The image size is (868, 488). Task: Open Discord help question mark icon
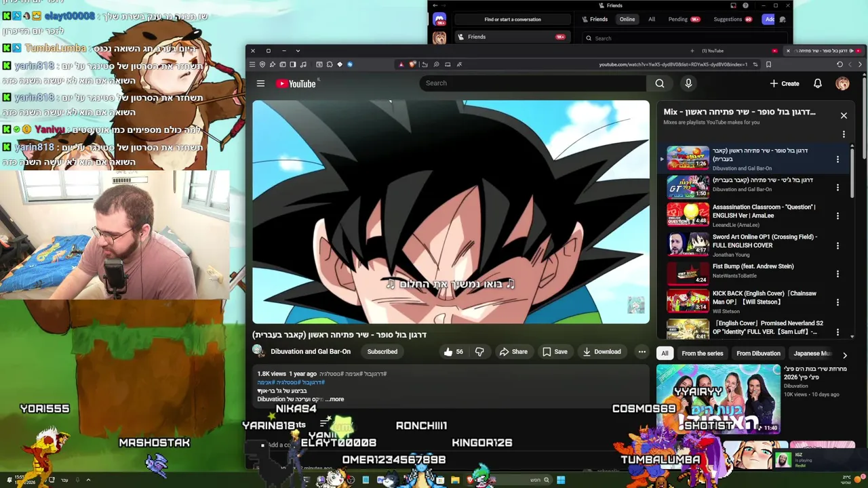(x=745, y=5)
